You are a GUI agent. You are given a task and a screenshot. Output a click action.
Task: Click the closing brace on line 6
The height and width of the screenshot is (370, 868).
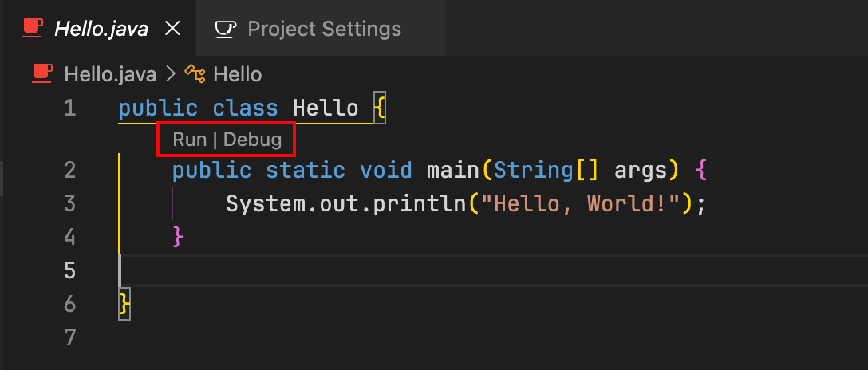point(124,304)
